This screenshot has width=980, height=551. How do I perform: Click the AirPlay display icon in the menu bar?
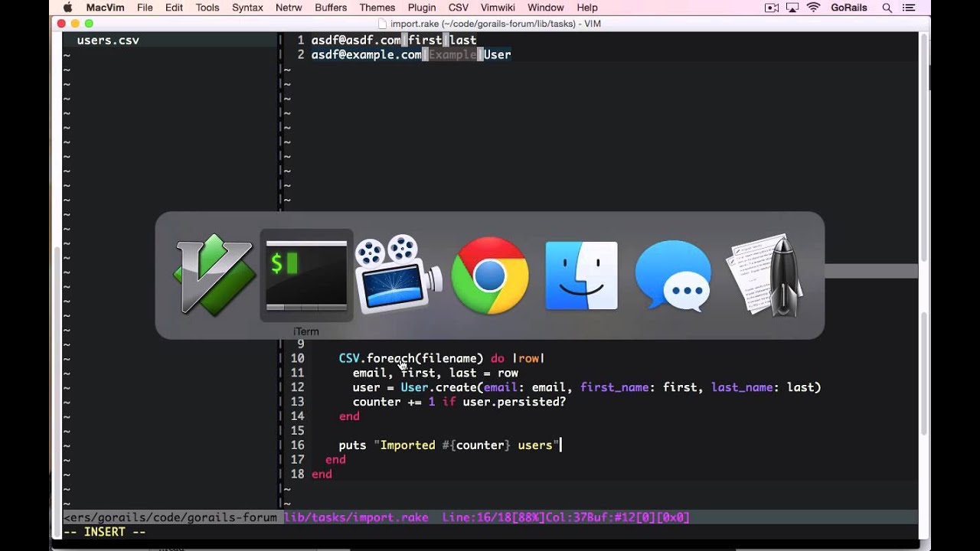[792, 8]
